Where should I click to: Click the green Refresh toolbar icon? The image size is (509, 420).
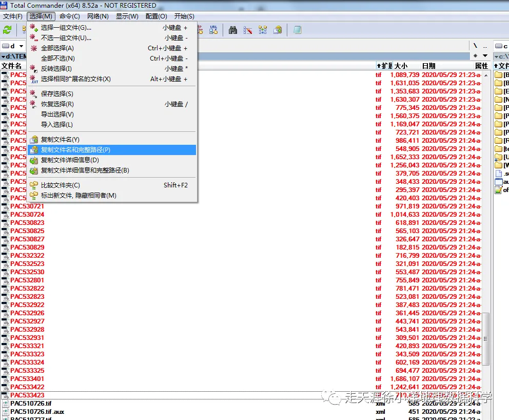[7, 30]
